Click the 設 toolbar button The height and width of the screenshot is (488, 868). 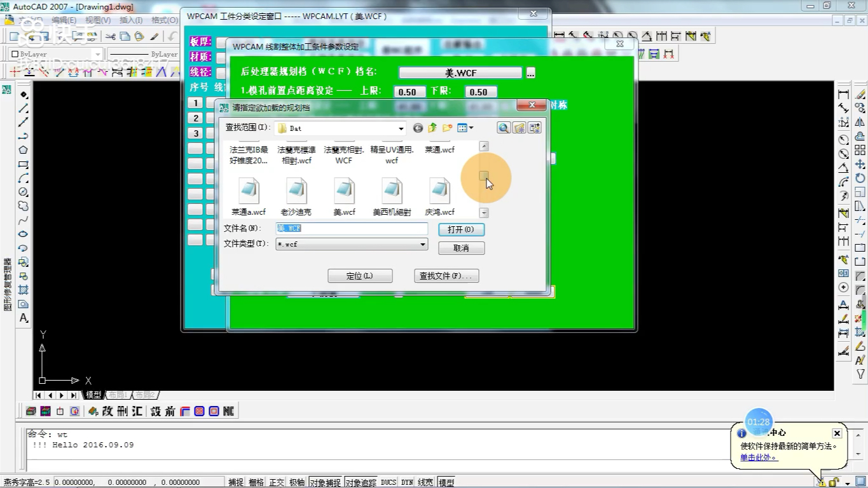point(156,411)
